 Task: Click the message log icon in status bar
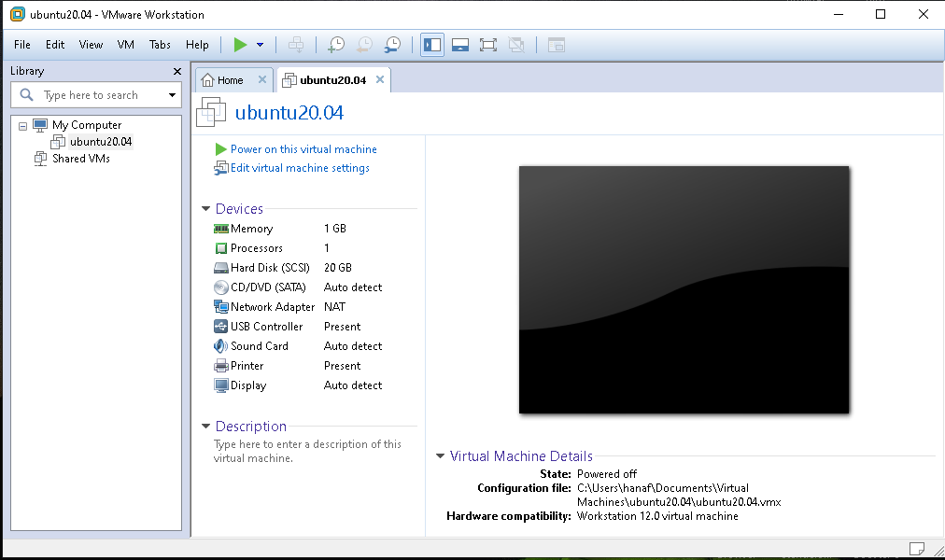click(x=917, y=549)
